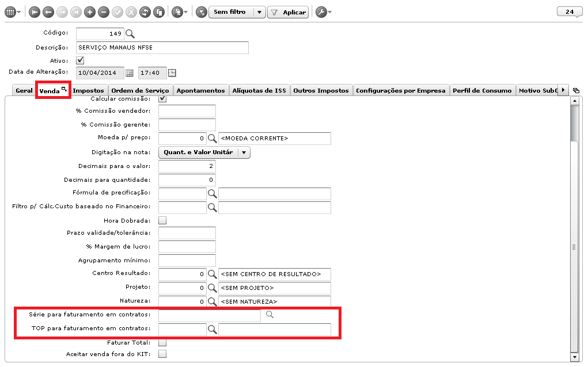The height and width of the screenshot is (367, 588).
Task: Show more tabs with right arrow
Action: pos(563,90)
